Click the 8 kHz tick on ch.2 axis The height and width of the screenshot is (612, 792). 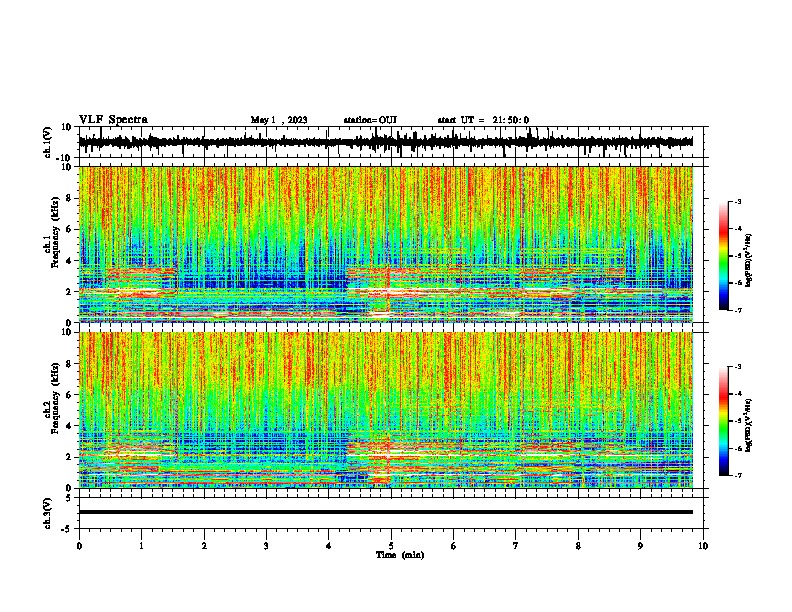click(x=70, y=363)
